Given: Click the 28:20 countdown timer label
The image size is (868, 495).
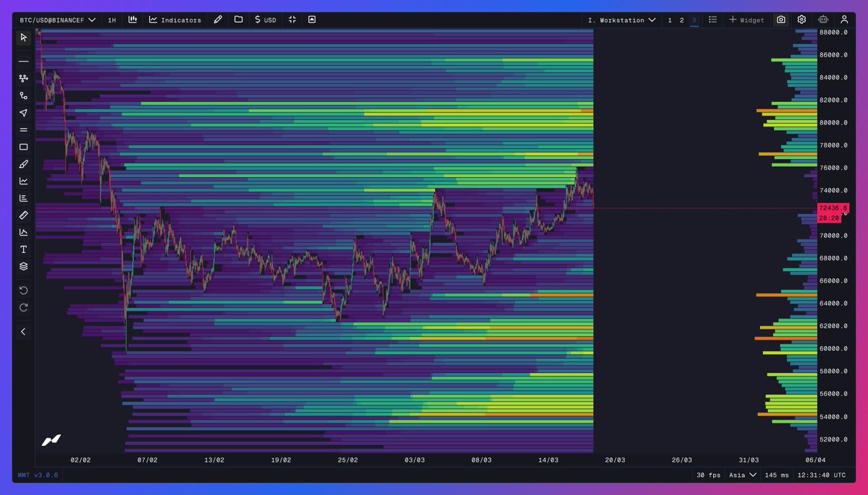Looking at the screenshot, I should (x=828, y=218).
